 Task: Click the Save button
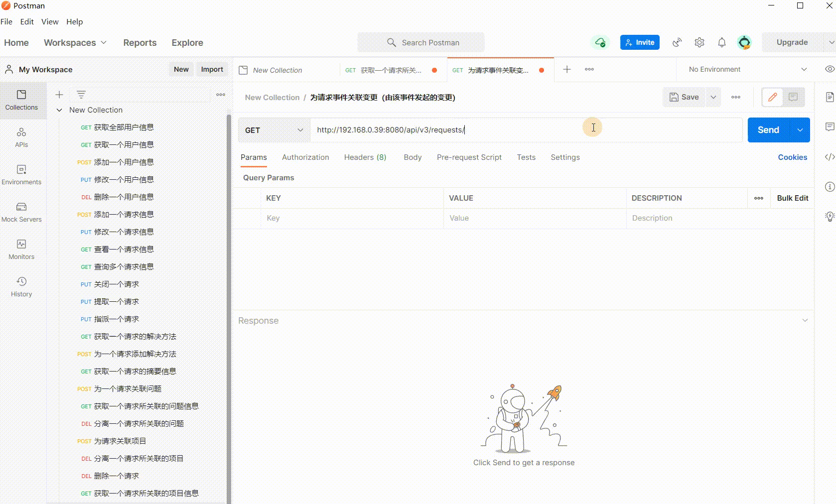click(x=684, y=97)
